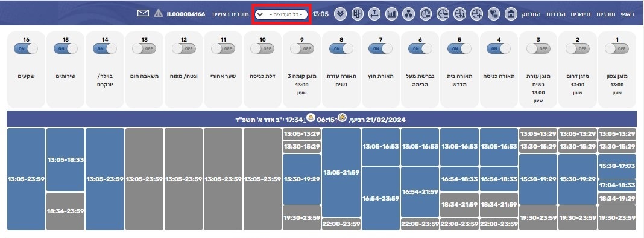This screenshot has height=238, width=644.
Task: Click the envelope mail icon
Action: pyautogui.click(x=143, y=13)
